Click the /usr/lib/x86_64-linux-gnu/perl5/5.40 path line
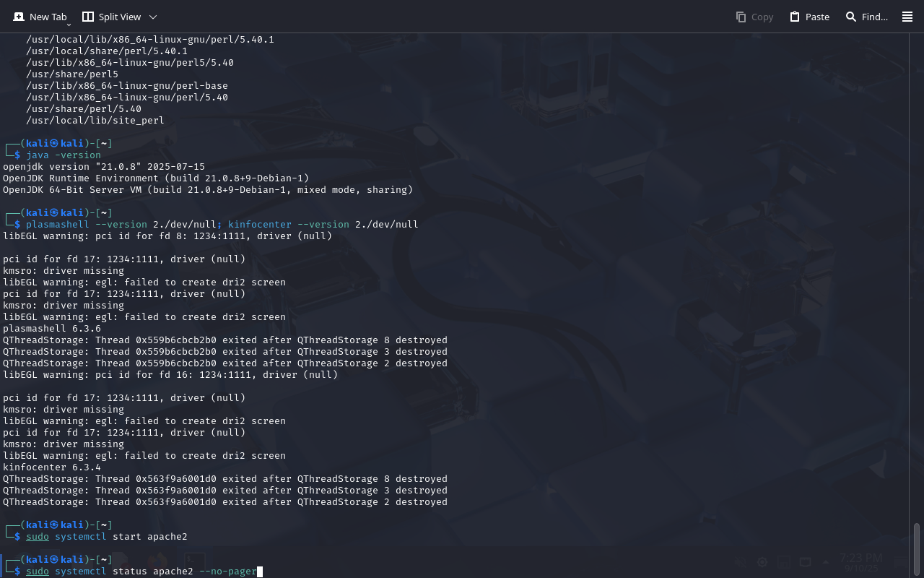Image resolution: width=924 pixels, height=578 pixels. pyautogui.click(x=130, y=63)
